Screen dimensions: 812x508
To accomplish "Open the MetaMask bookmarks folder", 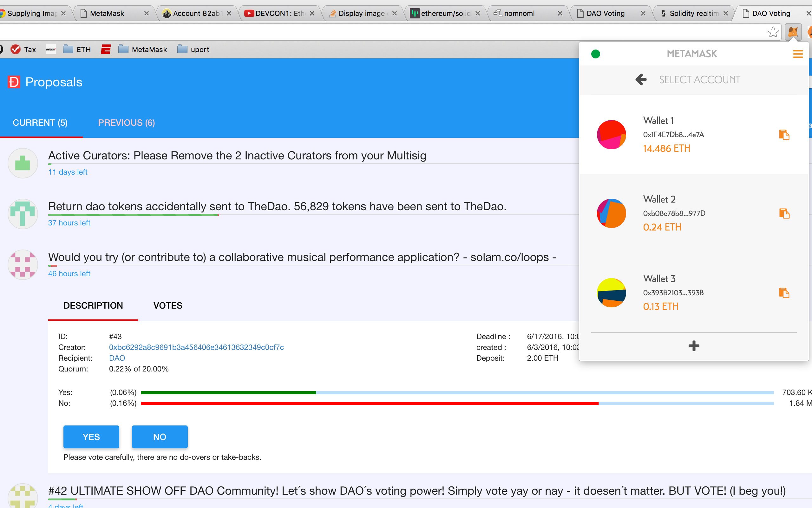I will click(x=143, y=50).
